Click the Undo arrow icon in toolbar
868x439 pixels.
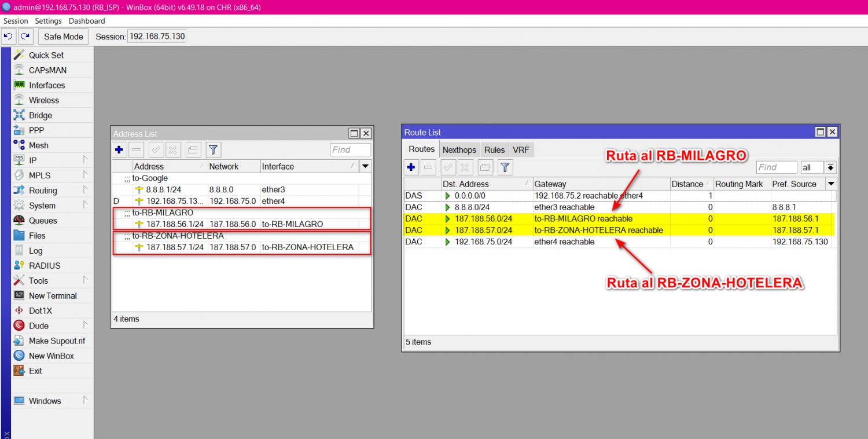pyautogui.click(x=8, y=36)
